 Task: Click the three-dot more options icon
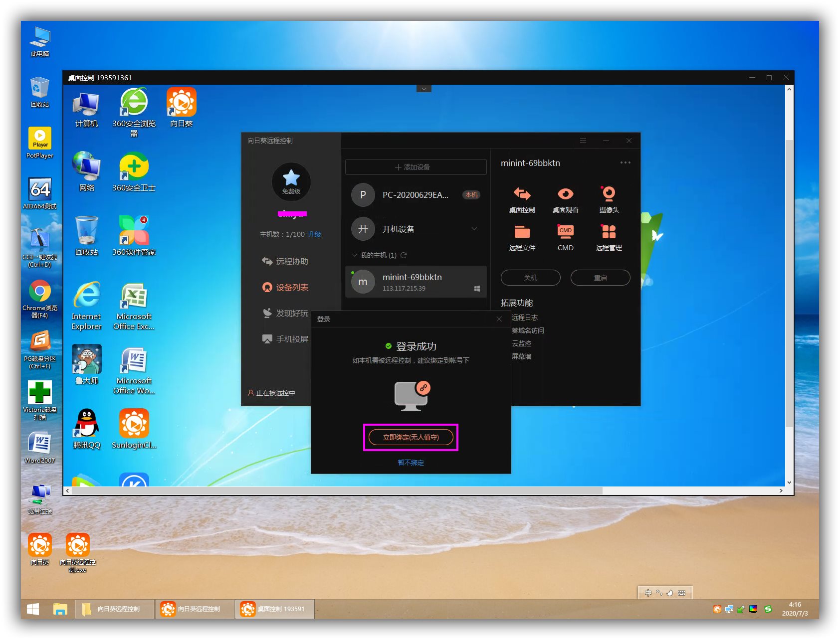click(625, 162)
